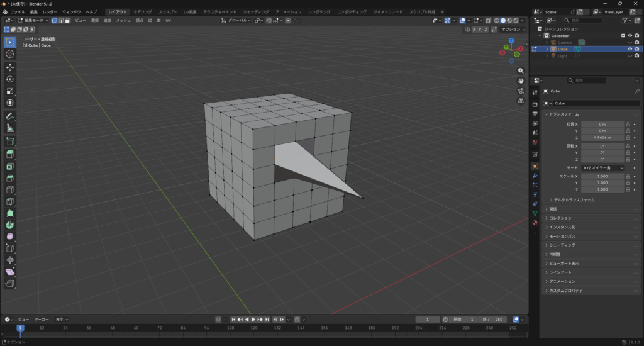Open the XYZ オイラー角 rotation mode dropdown
This screenshot has height=346, width=644.
coord(602,168)
